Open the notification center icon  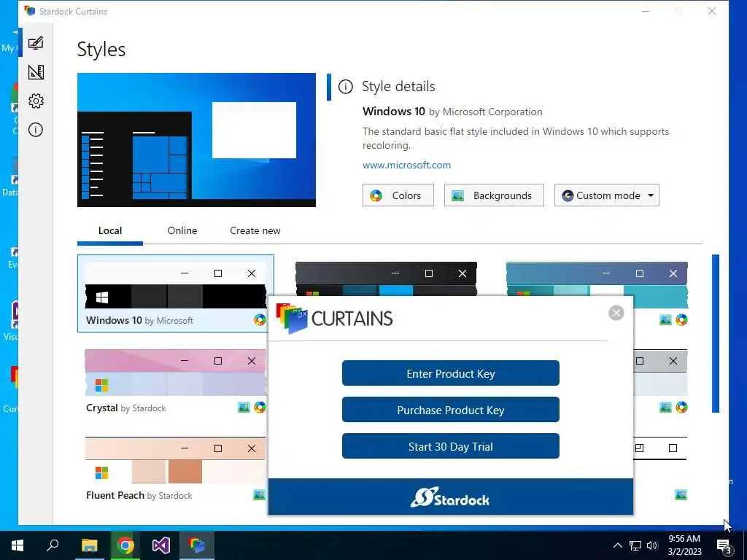pos(724,545)
